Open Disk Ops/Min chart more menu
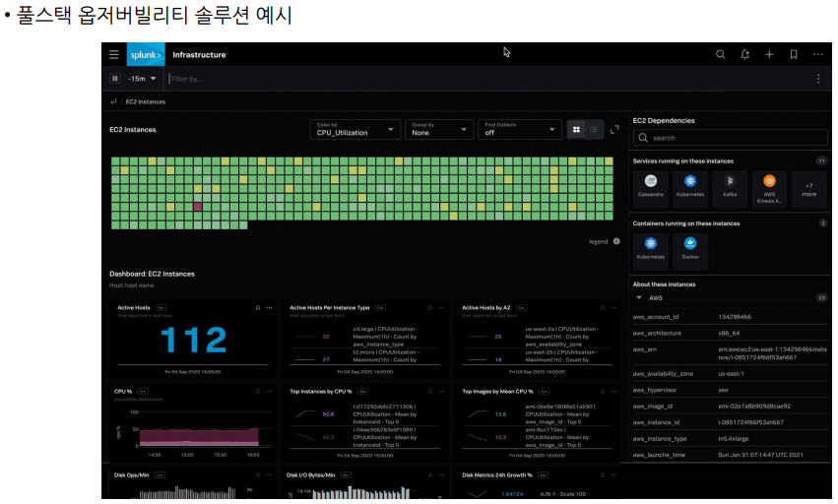The height and width of the screenshot is (504, 838). [x=270, y=475]
